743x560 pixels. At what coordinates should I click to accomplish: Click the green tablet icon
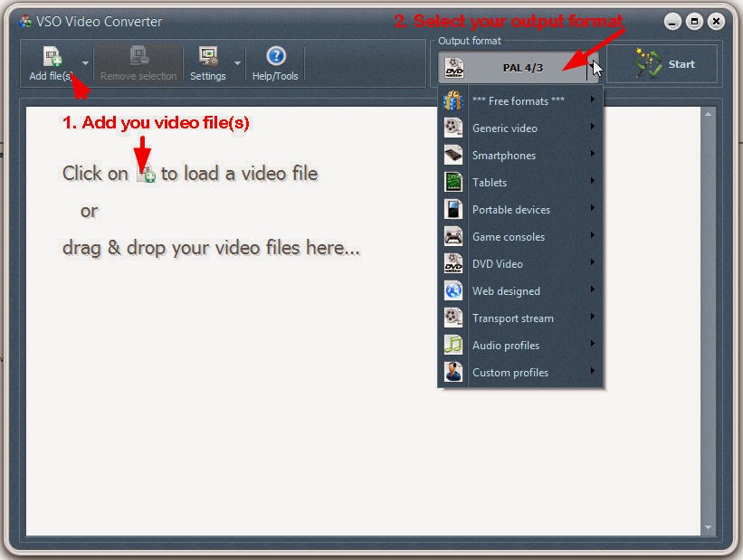tap(453, 182)
